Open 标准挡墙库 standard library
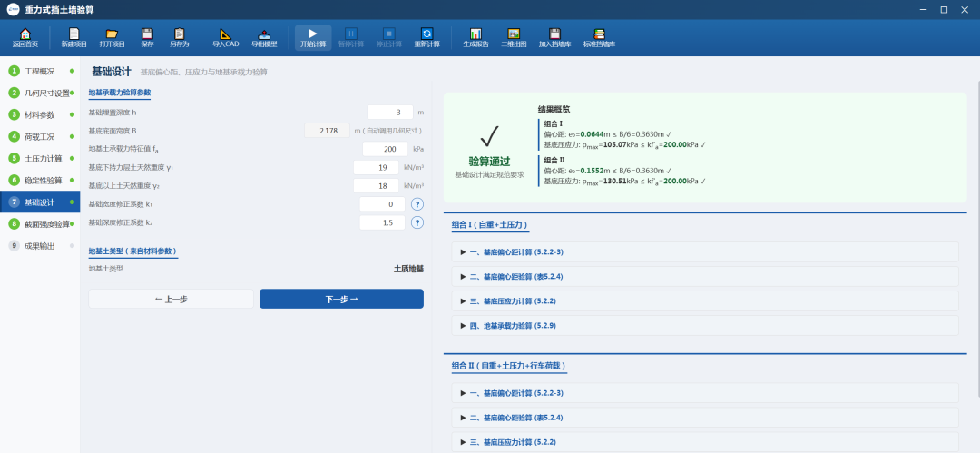Screen dimensions: 980x453 click(600, 37)
